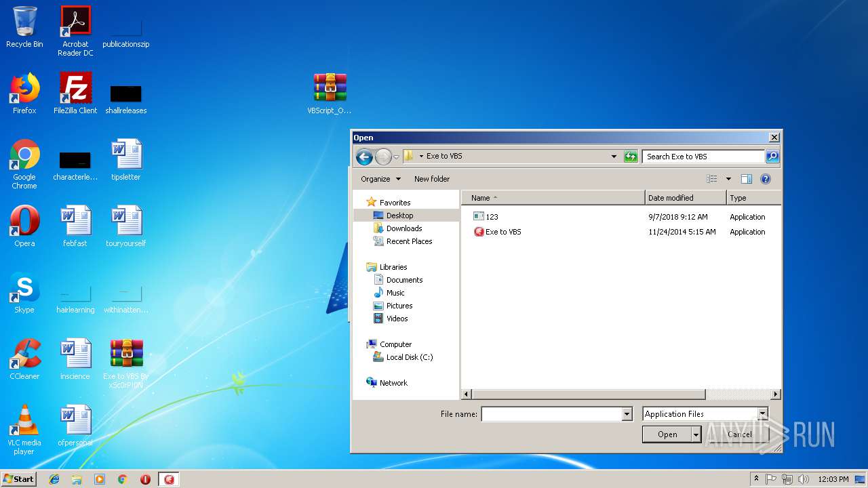Click the Start button
The image size is (868, 488).
point(19,479)
